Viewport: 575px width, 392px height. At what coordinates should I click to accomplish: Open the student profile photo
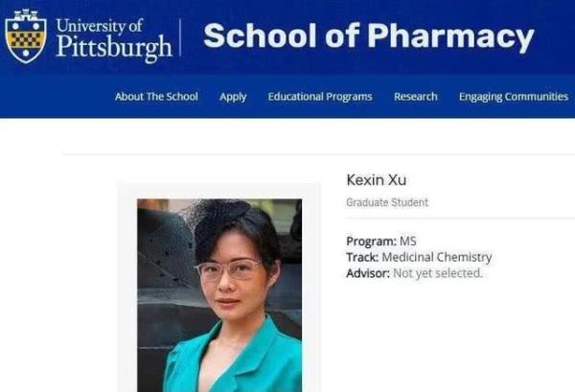[219, 295]
